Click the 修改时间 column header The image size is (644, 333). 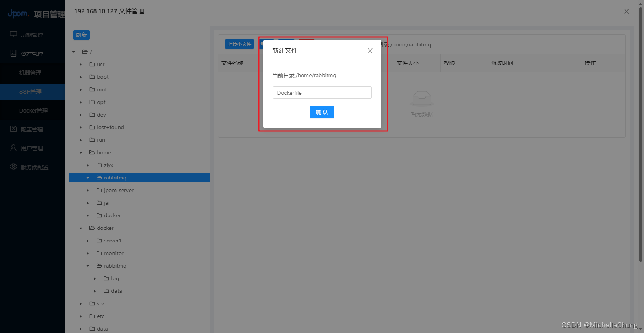click(502, 63)
